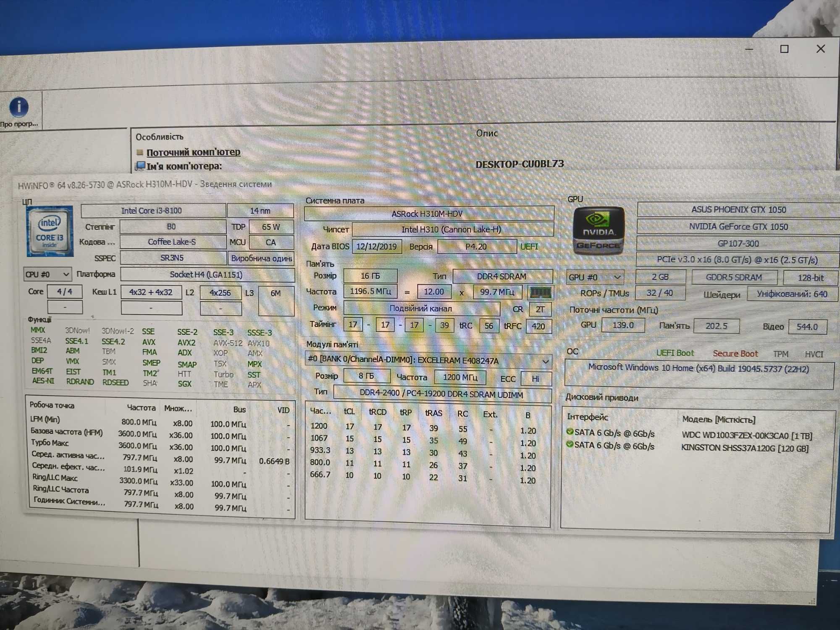Click the 16 ГБ memory size value

pyautogui.click(x=370, y=276)
